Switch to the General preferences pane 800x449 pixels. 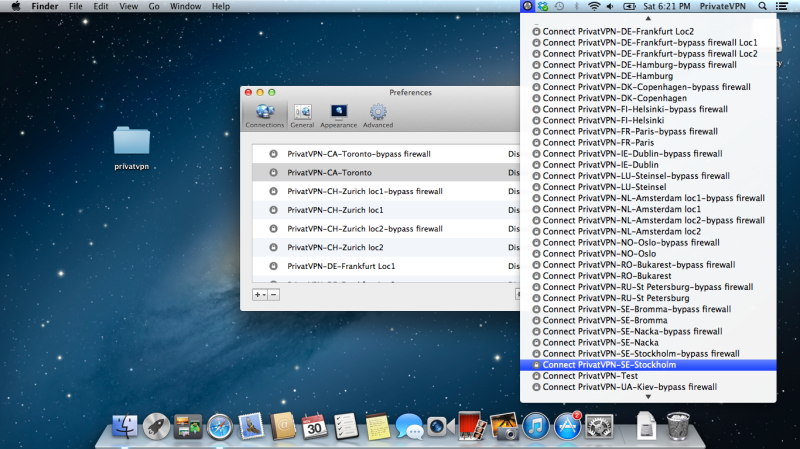[302, 115]
